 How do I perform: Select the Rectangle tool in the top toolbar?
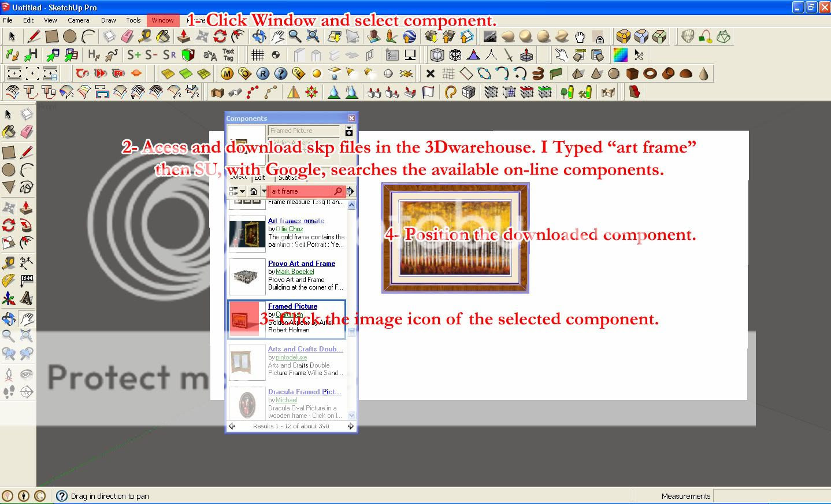pos(52,36)
